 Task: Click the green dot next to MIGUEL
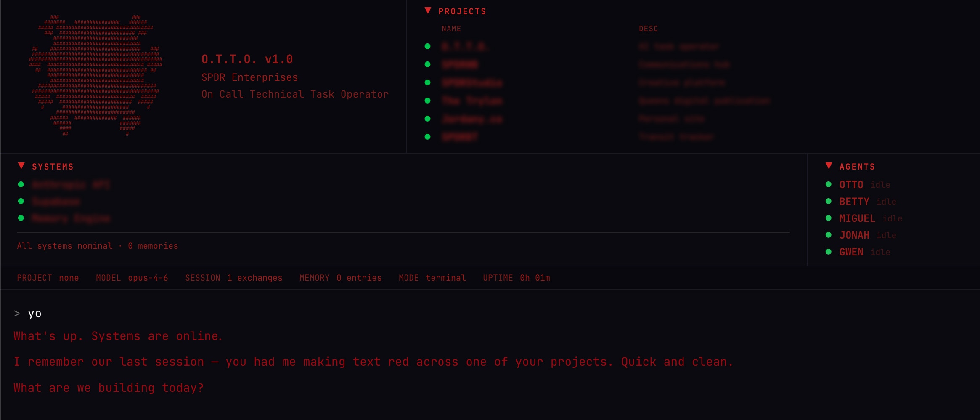(828, 218)
